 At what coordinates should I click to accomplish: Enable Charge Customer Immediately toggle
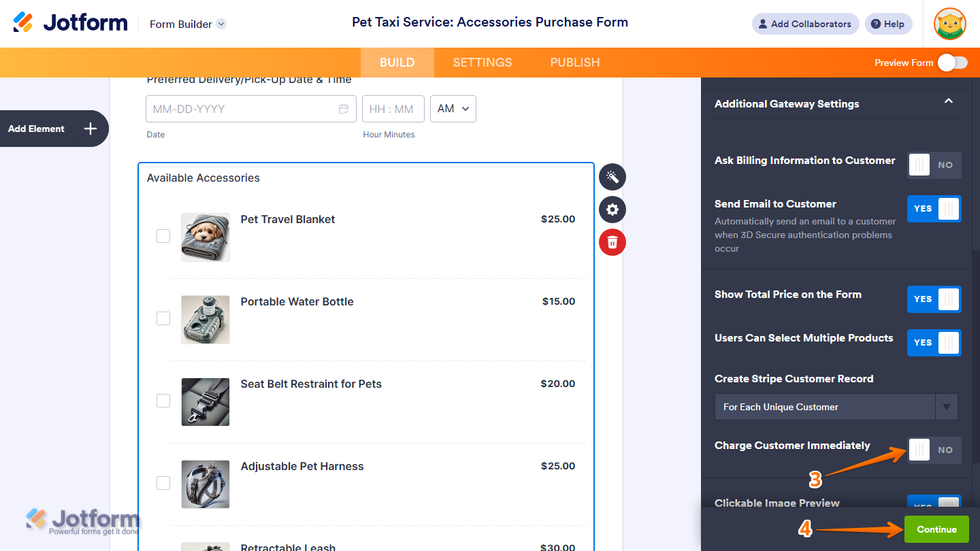(934, 450)
